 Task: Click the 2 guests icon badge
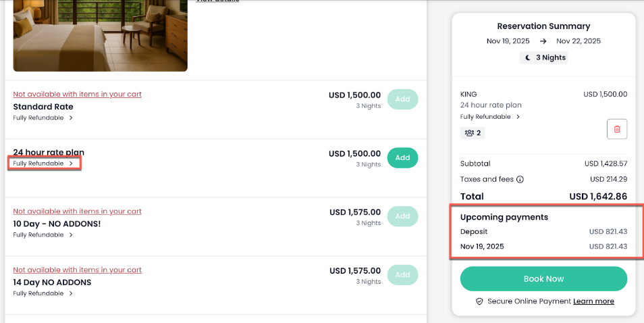click(x=473, y=133)
